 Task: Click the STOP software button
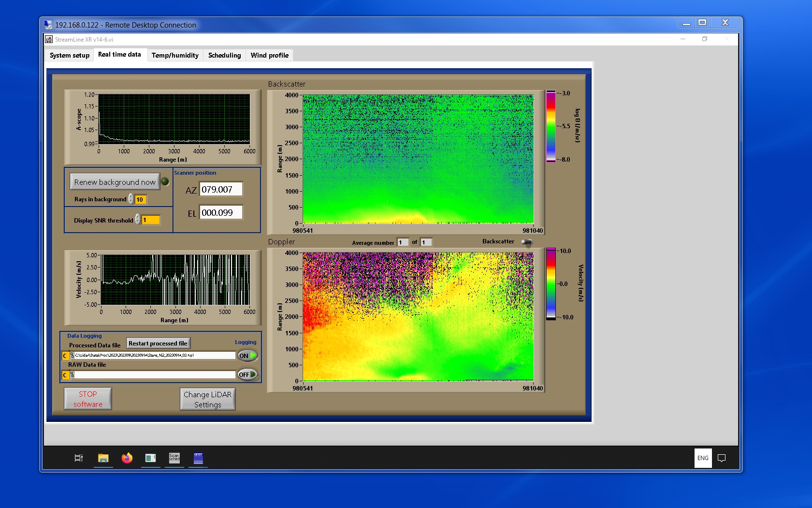click(88, 399)
